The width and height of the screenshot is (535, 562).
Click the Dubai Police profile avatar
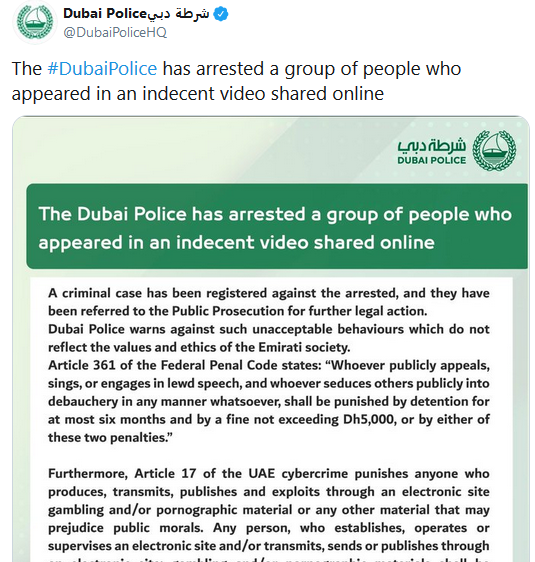tap(35, 22)
